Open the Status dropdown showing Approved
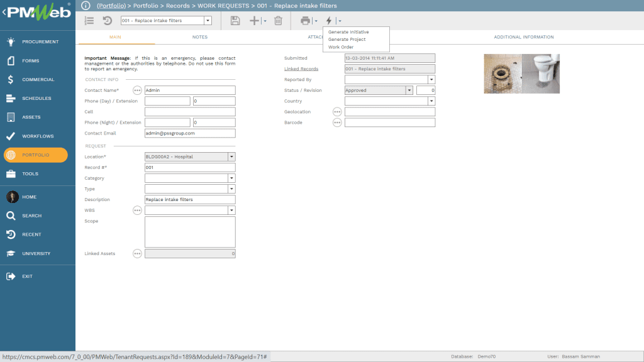The height and width of the screenshot is (362, 644). tap(409, 90)
